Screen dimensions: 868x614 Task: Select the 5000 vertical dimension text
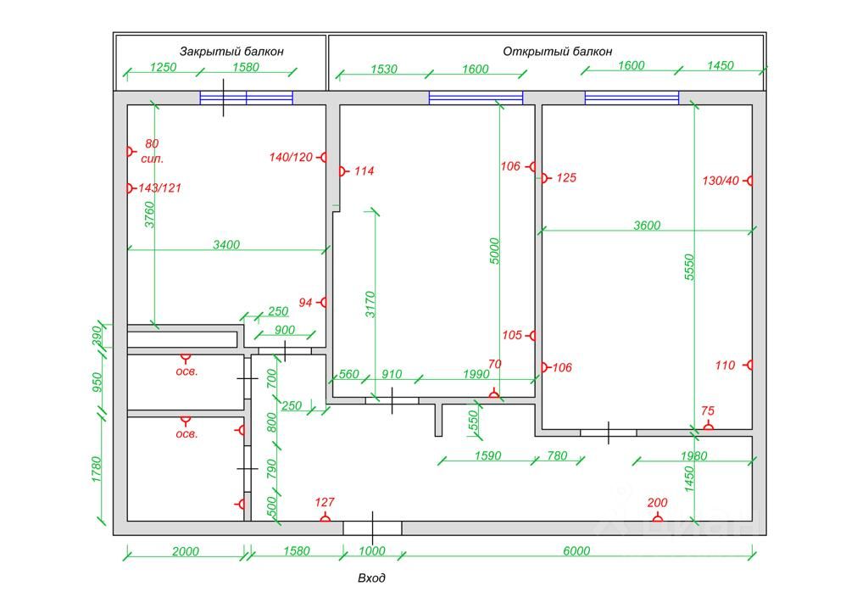(x=494, y=251)
